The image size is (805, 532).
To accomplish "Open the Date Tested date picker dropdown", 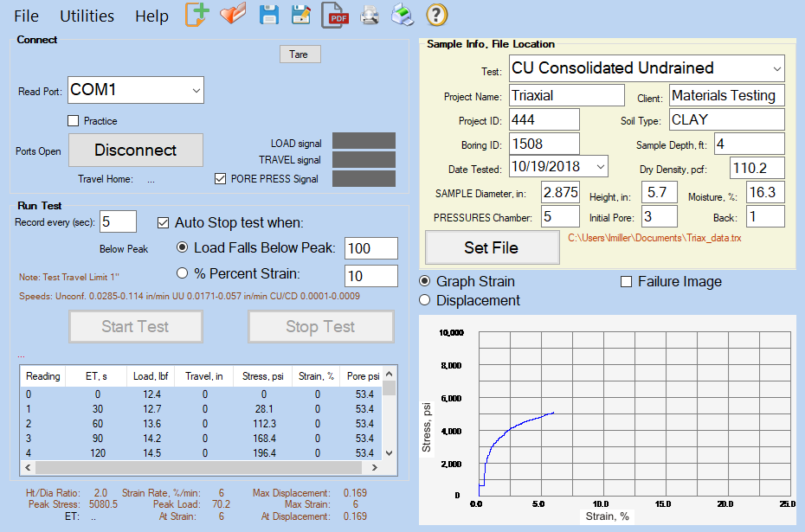I will (x=600, y=167).
